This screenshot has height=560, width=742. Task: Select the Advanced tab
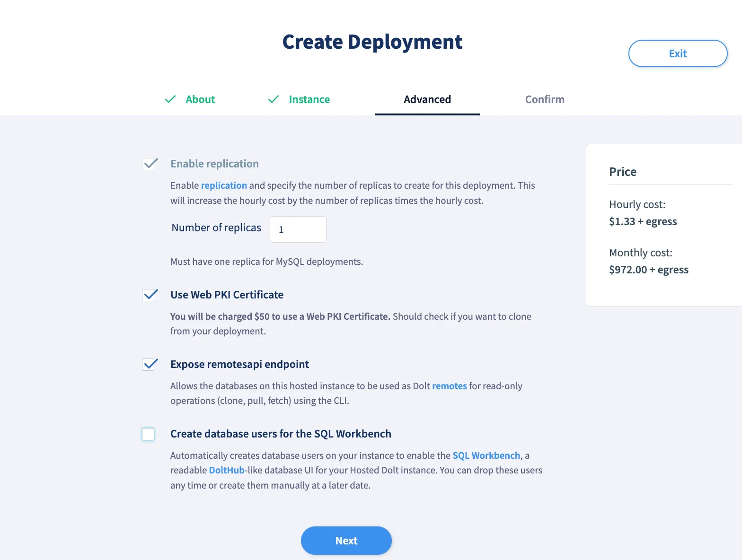(427, 99)
